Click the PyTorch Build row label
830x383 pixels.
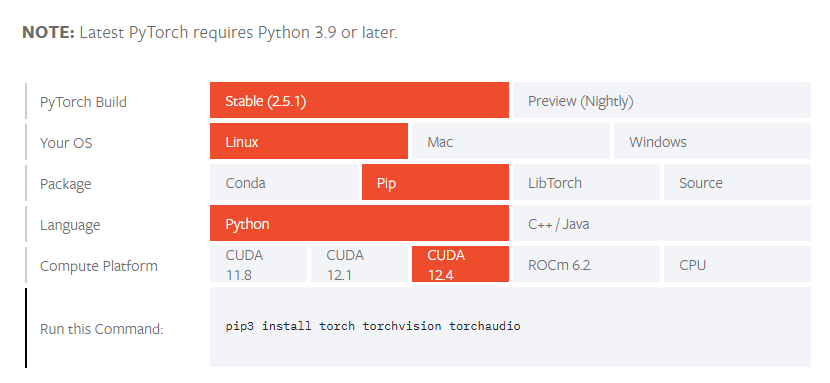[83, 102]
